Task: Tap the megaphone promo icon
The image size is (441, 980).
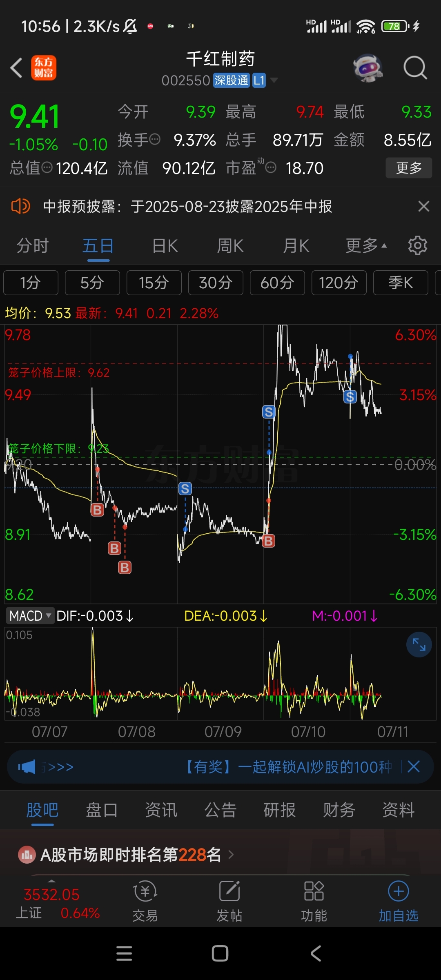Action: (x=27, y=767)
